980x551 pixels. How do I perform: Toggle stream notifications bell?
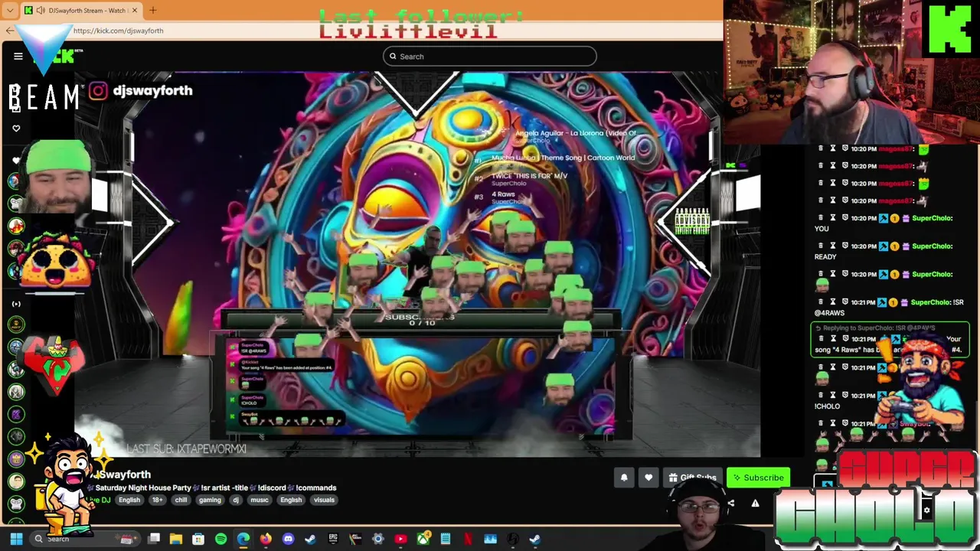(624, 478)
